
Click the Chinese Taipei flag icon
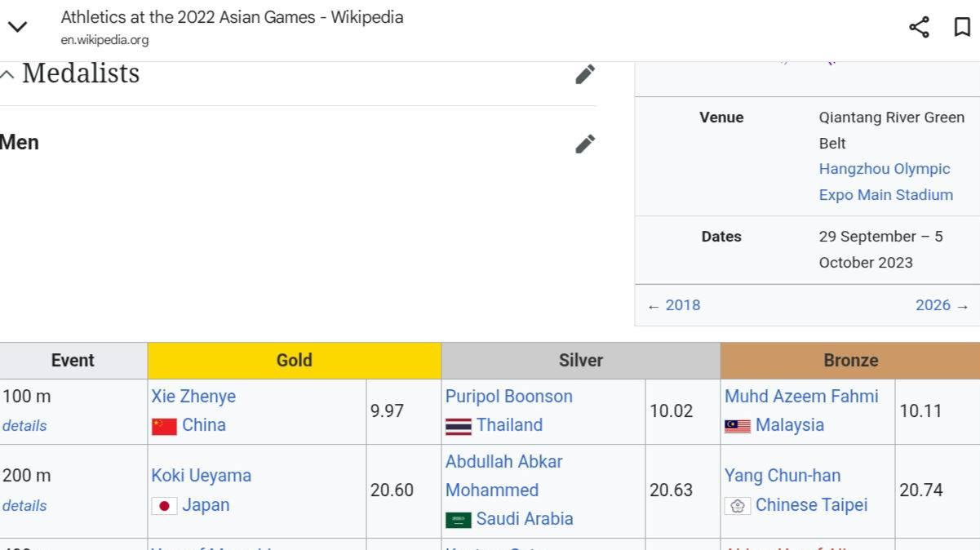click(738, 506)
